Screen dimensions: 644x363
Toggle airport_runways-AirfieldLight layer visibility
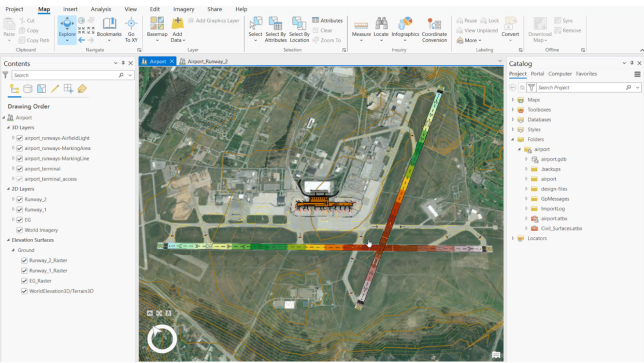tap(19, 138)
